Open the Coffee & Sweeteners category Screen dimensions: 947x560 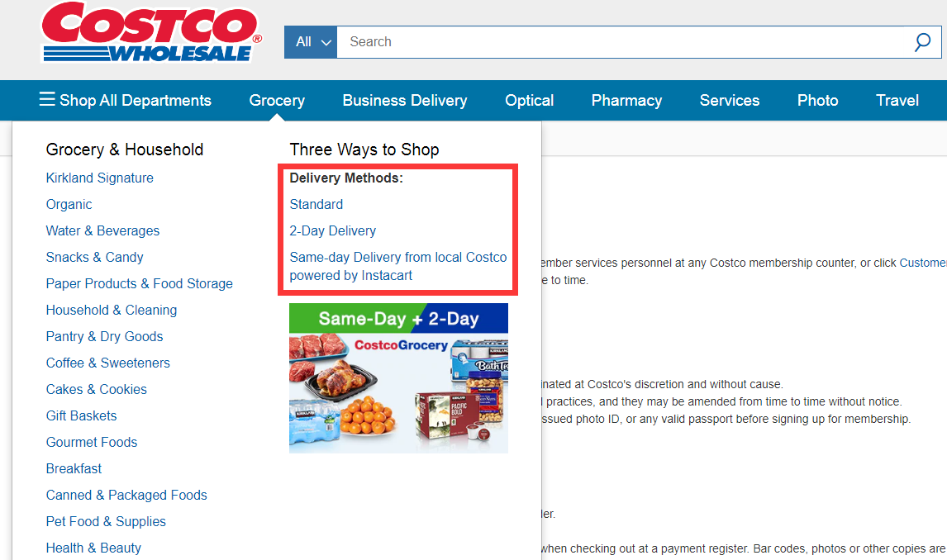coord(108,363)
